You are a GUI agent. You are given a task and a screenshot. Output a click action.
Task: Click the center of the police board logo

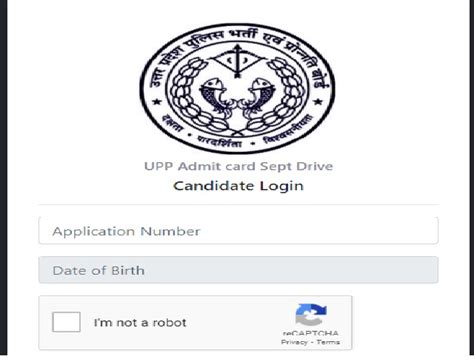(237, 88)
